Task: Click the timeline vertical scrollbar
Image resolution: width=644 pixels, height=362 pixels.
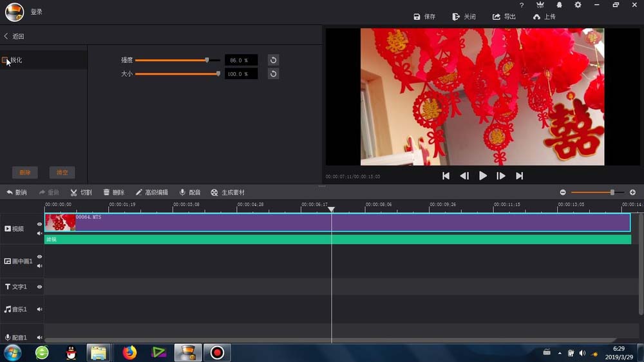Action: pos(641,265)
